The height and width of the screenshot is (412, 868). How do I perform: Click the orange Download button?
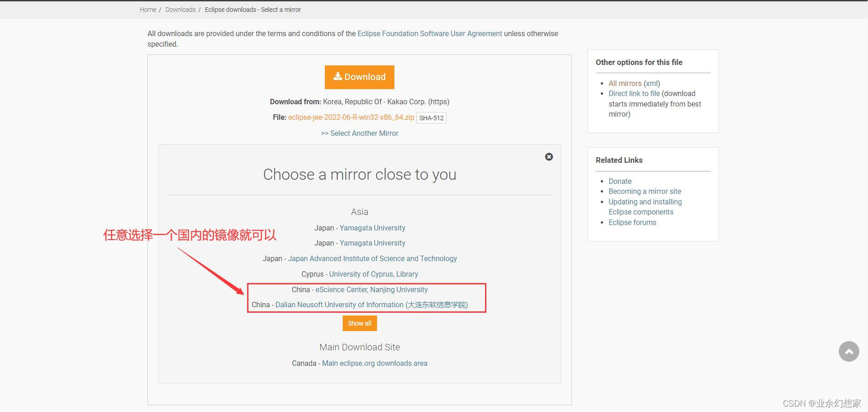(x=360, y=77)
